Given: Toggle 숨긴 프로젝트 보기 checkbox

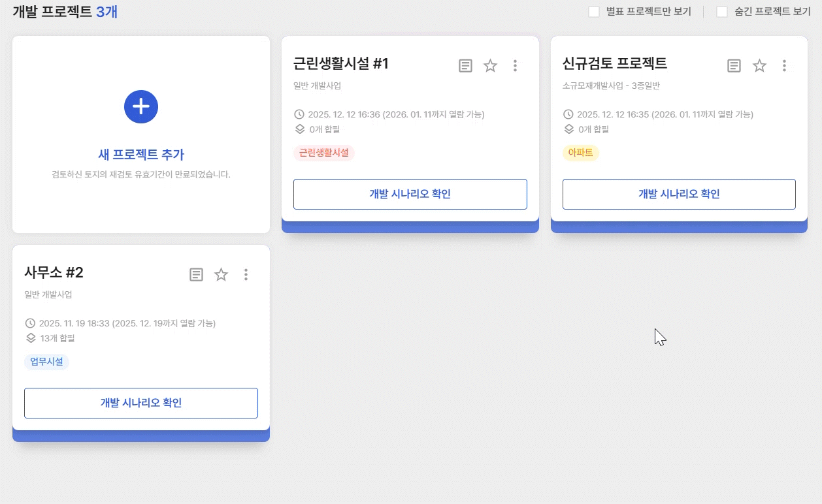Looking at the screenshot, I should (722, 12).
